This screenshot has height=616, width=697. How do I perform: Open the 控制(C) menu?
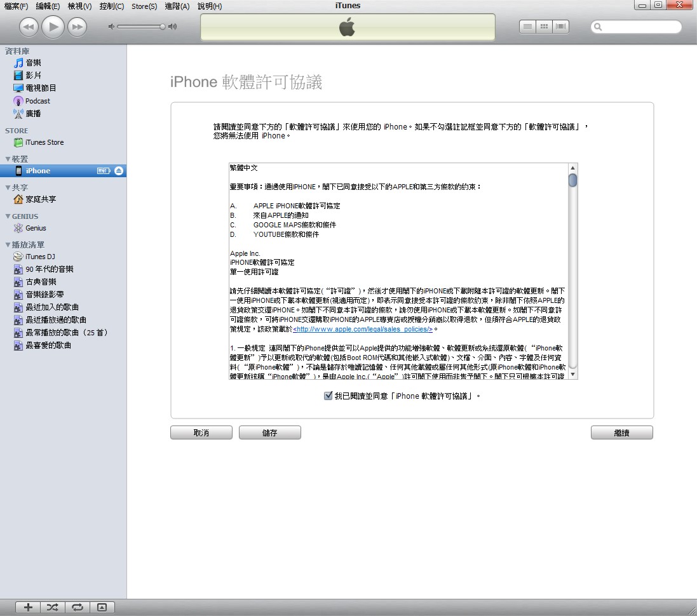(112, 6)
